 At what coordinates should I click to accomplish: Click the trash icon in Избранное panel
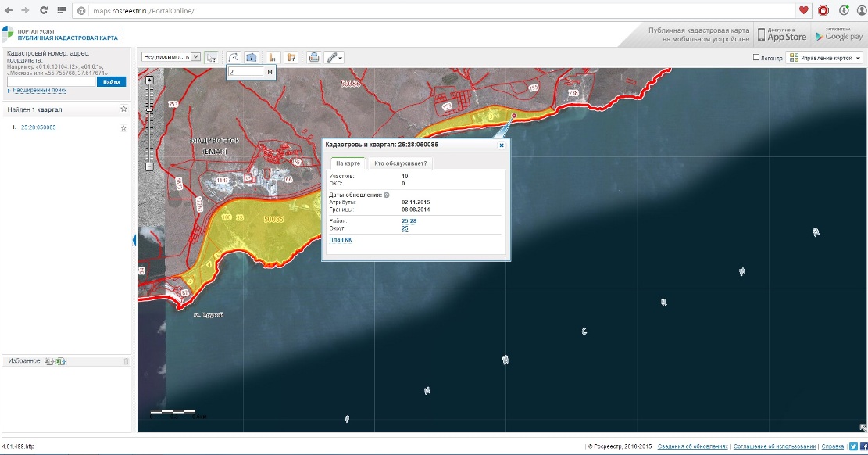pyautogui.click(x=126, y=360)
